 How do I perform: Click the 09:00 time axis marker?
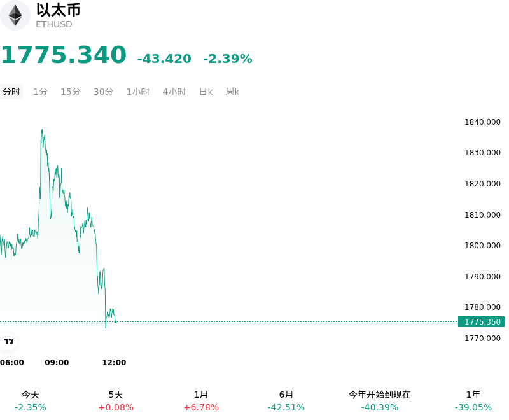coord(57,362)
